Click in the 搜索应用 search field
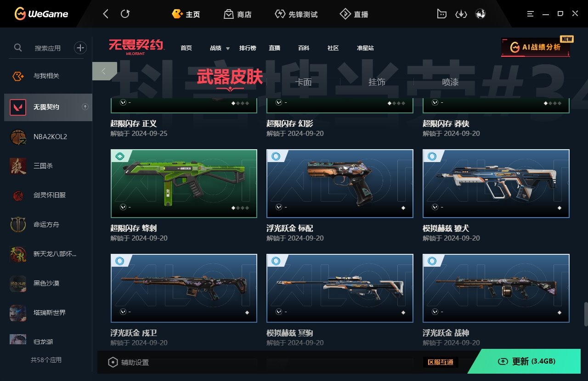588x381 pixels. coord(48,48)
